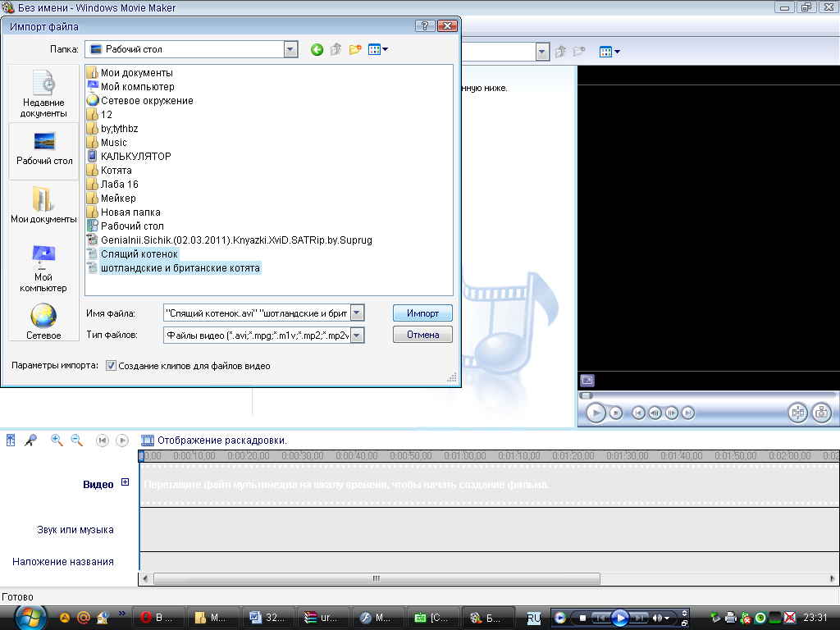Screen dimensions: 840x630
Task: Go up one folder level in import dialog
Action: (336, 50)
